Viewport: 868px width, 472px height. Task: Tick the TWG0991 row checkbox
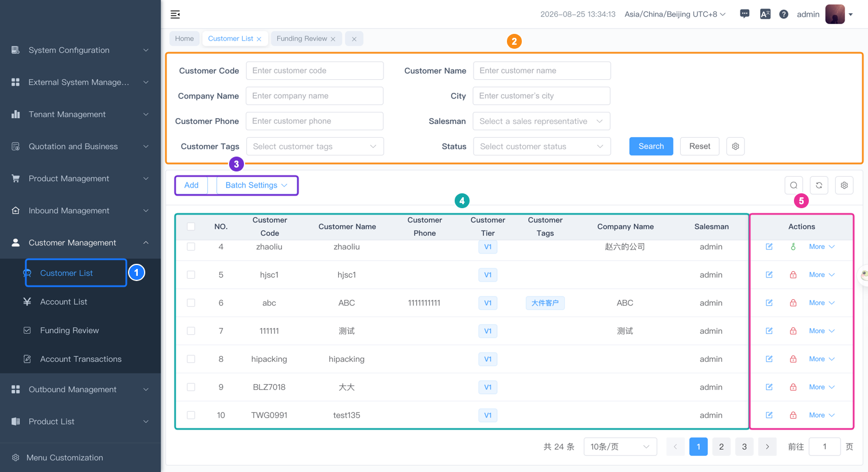[191, 415]
